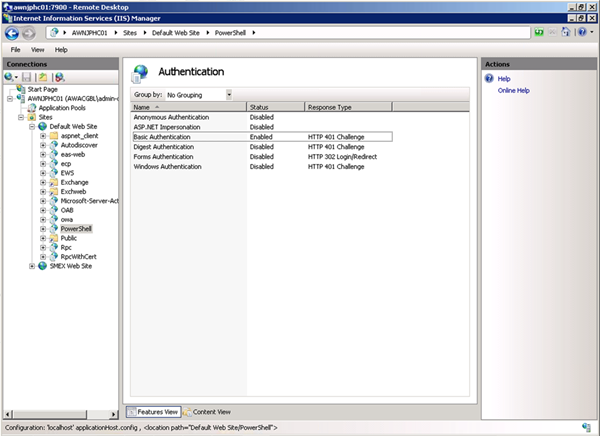Screen dimensions: 600x436
Task: Open the Help menu
Action: (x=61, y=50)
